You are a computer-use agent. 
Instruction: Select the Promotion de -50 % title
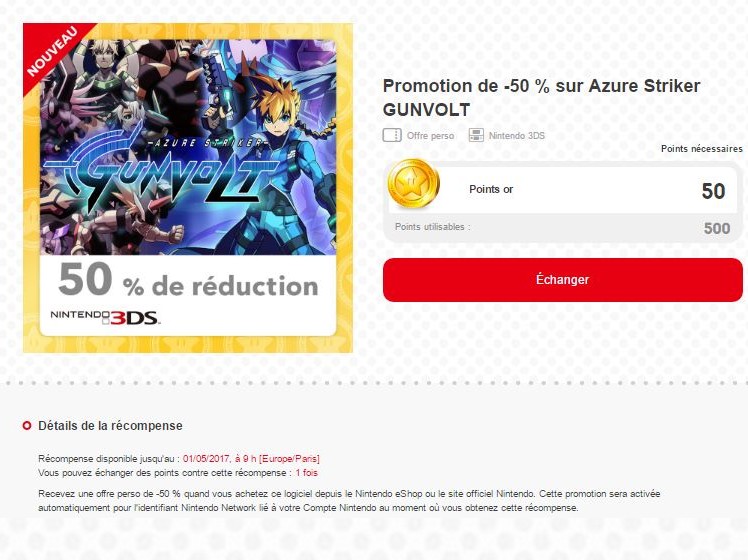pyautogui.click(x=541, y=98)
